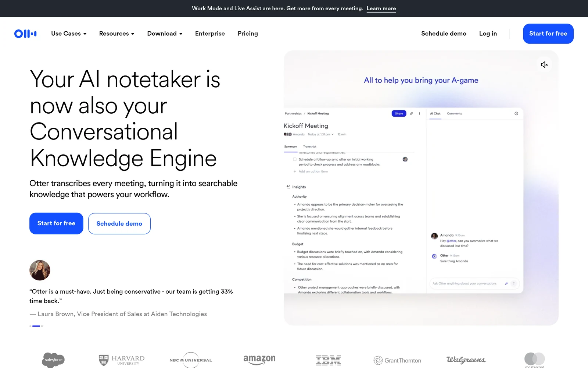
Task: Click the NBCUniversal logo
Action: 191,360
